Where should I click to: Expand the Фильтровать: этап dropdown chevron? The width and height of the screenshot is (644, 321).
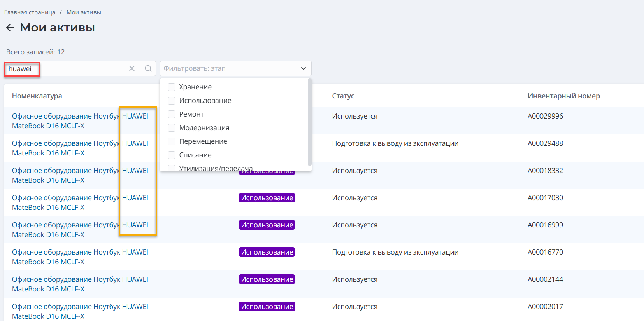(x=303, y=68)
